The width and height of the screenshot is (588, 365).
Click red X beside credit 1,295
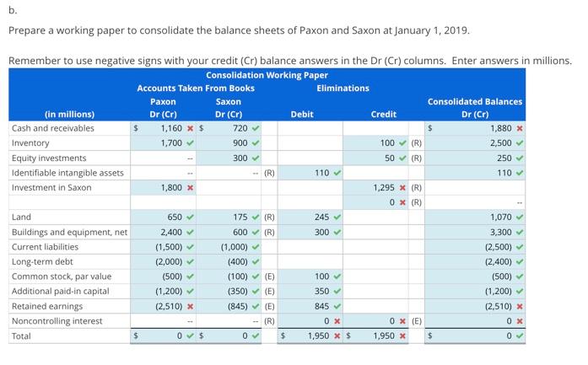click(402, 188)
